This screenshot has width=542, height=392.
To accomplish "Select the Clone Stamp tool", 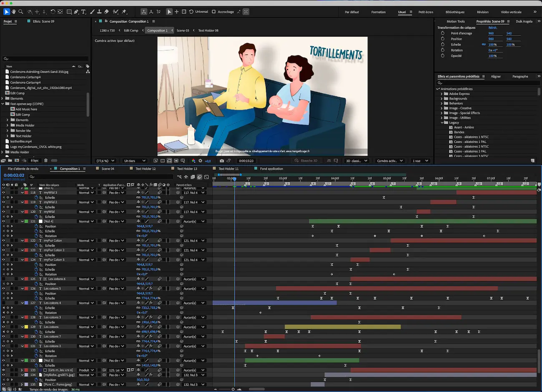I will coord(99,12).
